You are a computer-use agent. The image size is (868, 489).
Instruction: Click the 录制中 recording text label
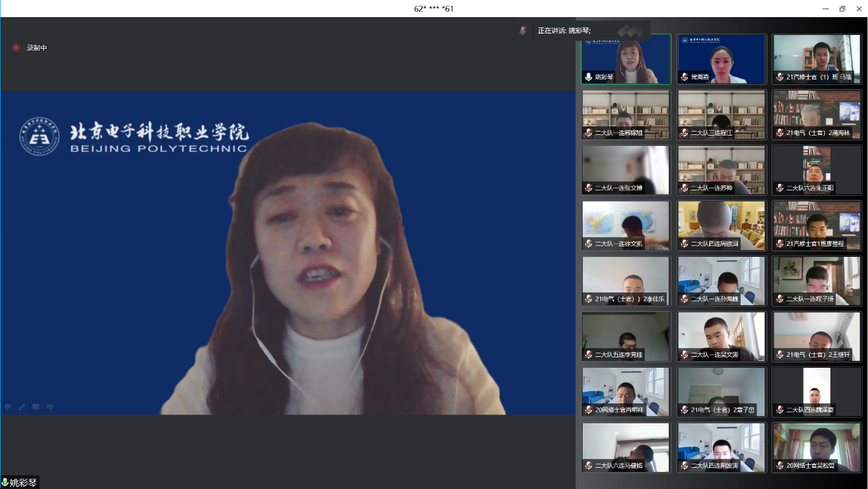[36, 48]
